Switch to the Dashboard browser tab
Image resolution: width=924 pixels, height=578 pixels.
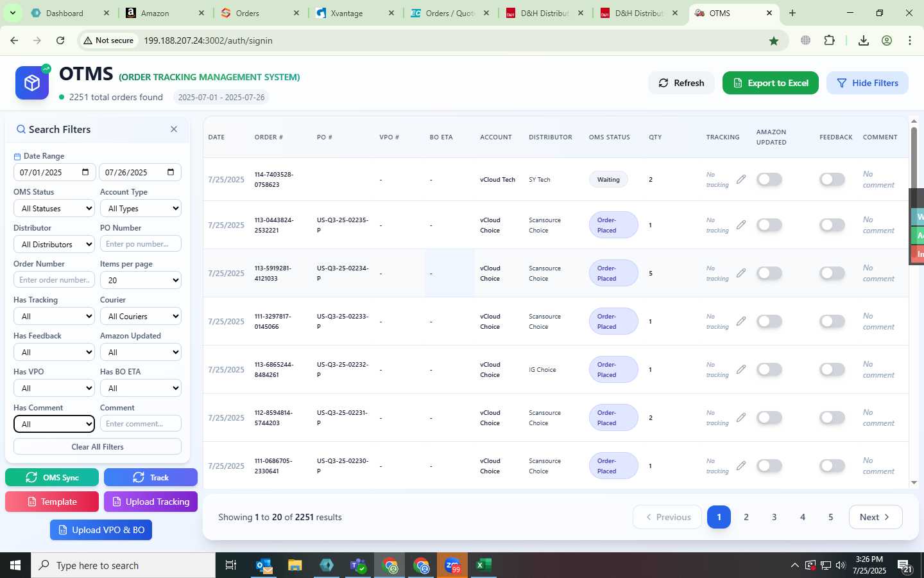pos(71,13)
